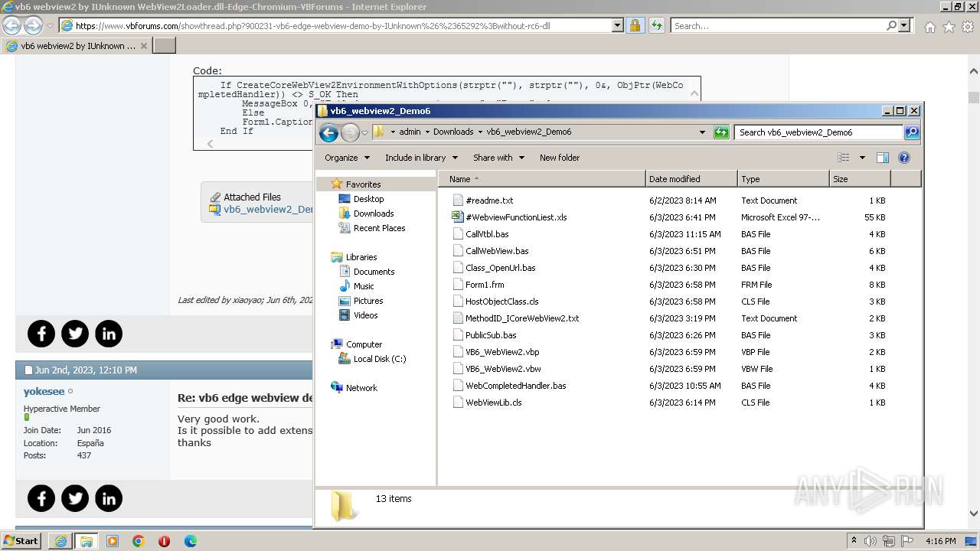
Task: Click the security lock icon in address bar
Action: point(635,25)
